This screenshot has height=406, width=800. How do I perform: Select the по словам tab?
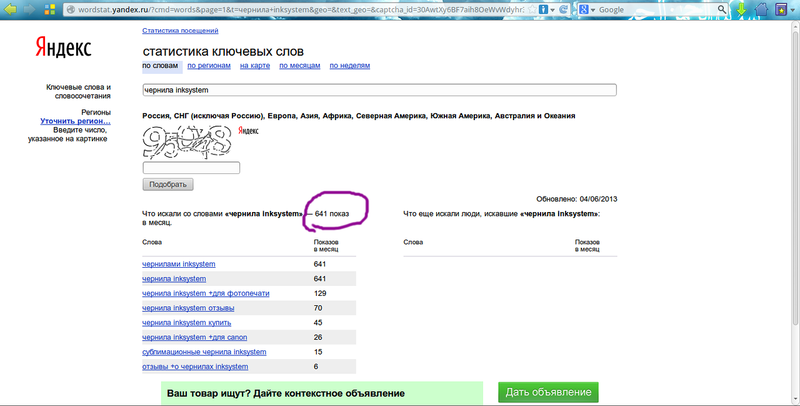160,66
